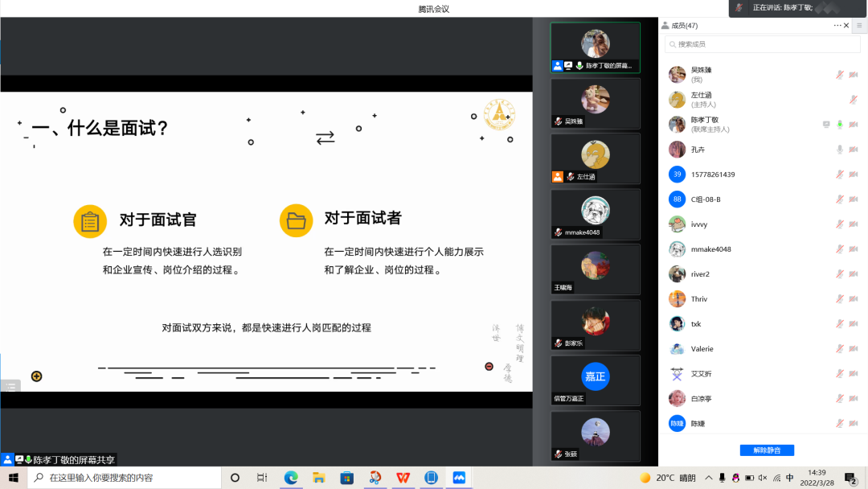868x489 pixels.
Task: Open Tencent Meeting icon in the taskbar
Action: [459, 478]
